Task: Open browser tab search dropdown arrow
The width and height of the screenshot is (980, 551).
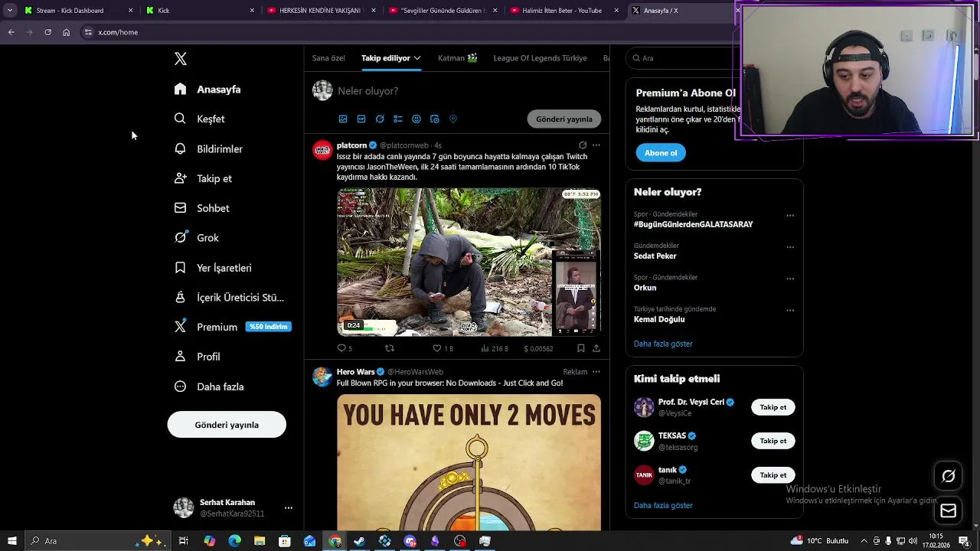Action: [10, 11]
